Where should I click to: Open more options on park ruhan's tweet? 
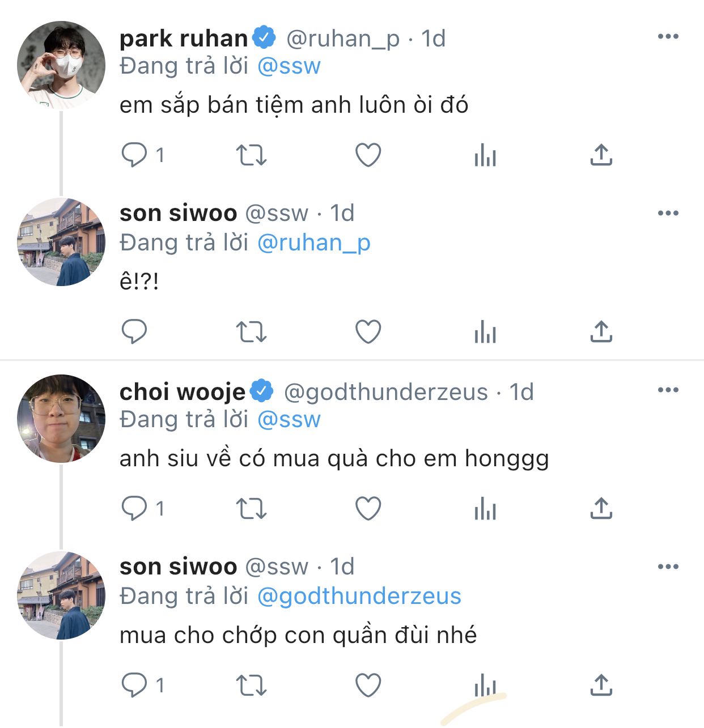click(x=668, y=37)
